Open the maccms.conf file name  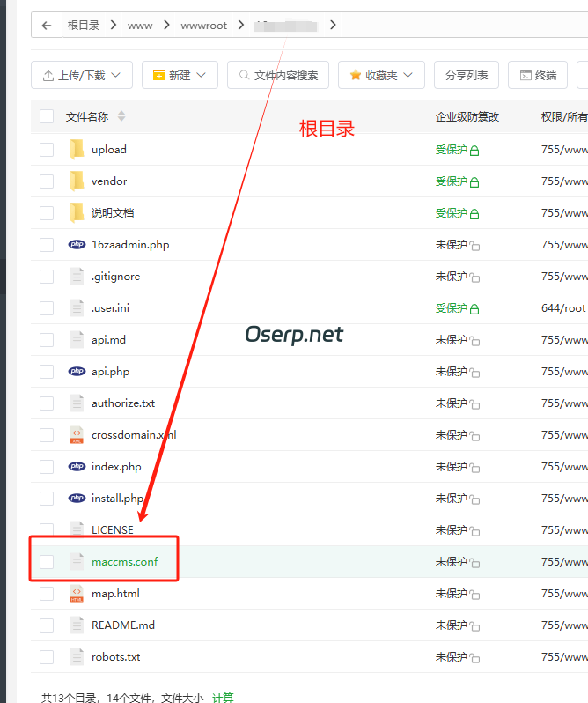point(124,562)
